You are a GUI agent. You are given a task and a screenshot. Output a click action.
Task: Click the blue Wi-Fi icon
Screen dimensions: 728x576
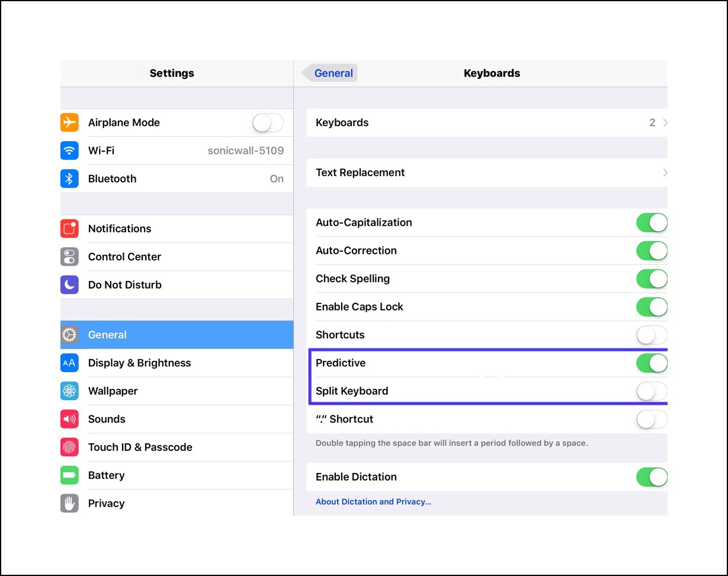(x=69, y=151)
